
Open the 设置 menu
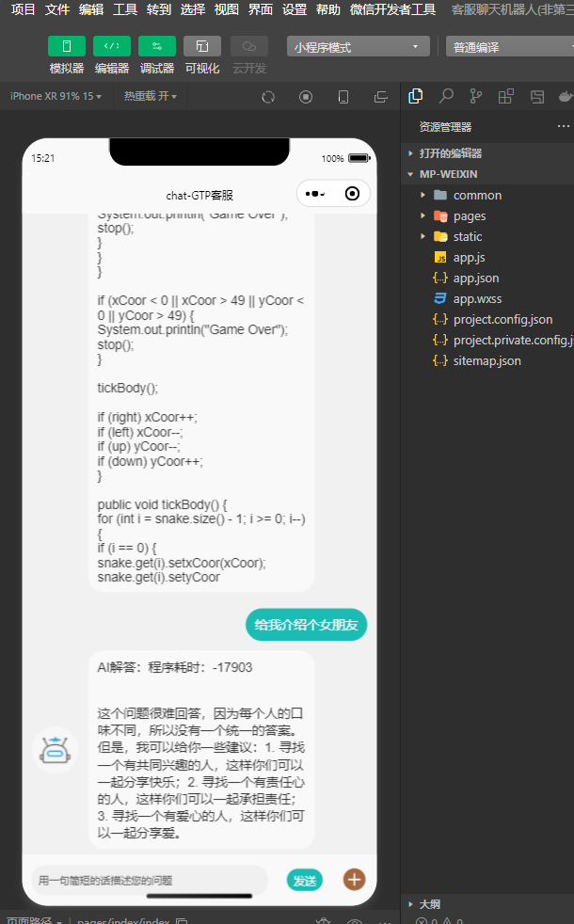pos(295,9)
